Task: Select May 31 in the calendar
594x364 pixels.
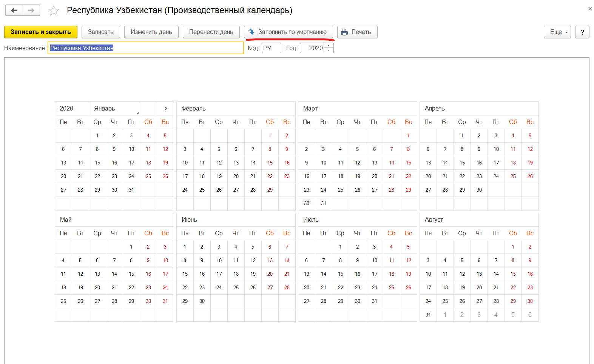Action: [165, 301]
